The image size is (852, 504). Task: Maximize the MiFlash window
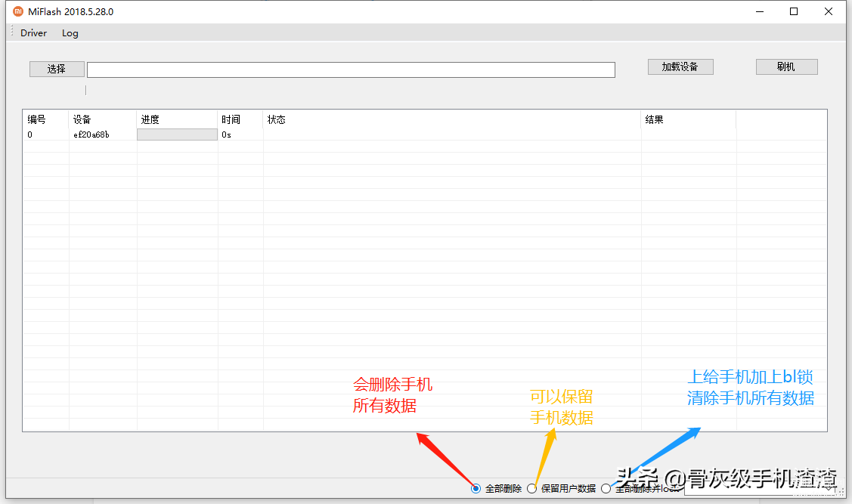(794, 11)
